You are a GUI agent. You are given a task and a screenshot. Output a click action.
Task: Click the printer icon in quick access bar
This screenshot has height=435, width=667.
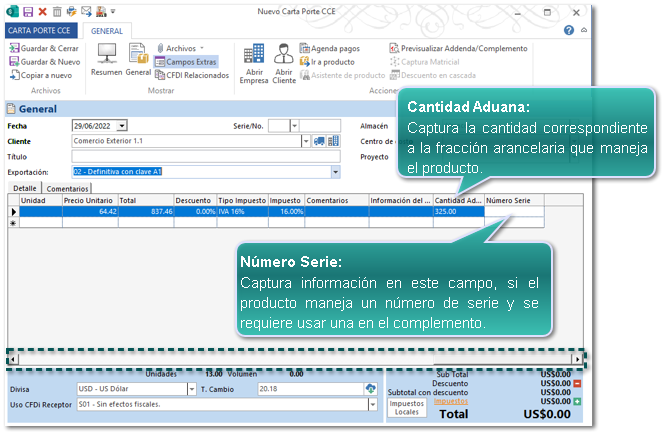coord(71,12)
